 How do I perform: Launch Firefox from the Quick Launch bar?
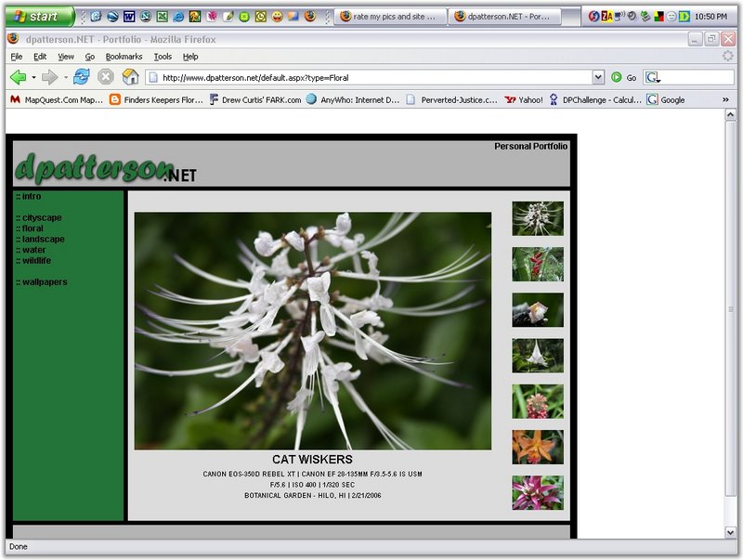pos(310,17)
